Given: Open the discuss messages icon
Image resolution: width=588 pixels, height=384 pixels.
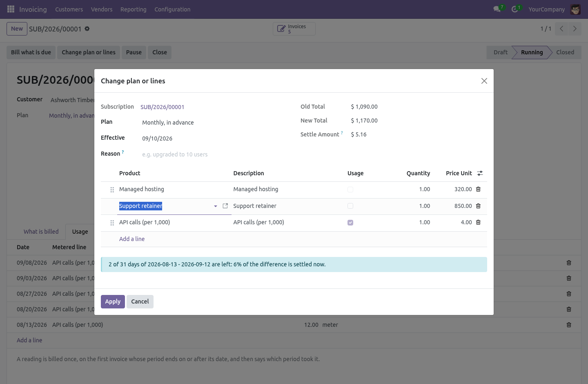Looking at the screenshot, I should pyautogui.click(x=497, y=9).
